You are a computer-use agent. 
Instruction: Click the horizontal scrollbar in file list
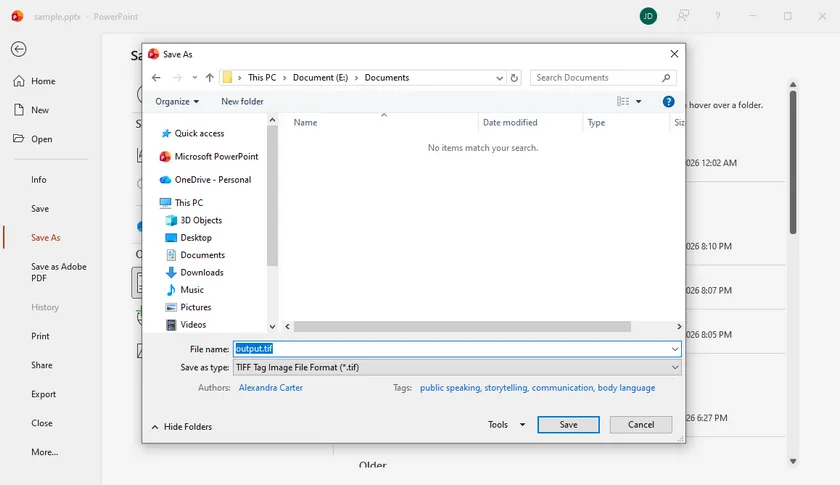[x=462, y=326]
